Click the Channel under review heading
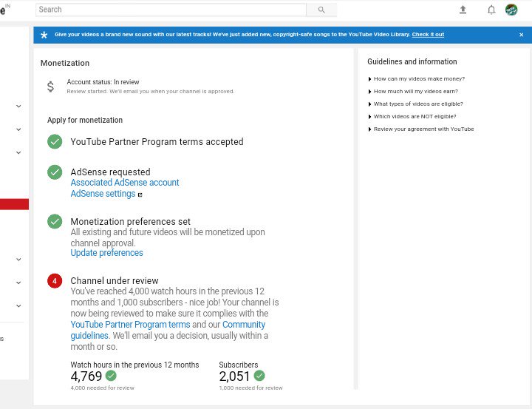Viewport: 532px width, 409px height. (x=115, y=281)
